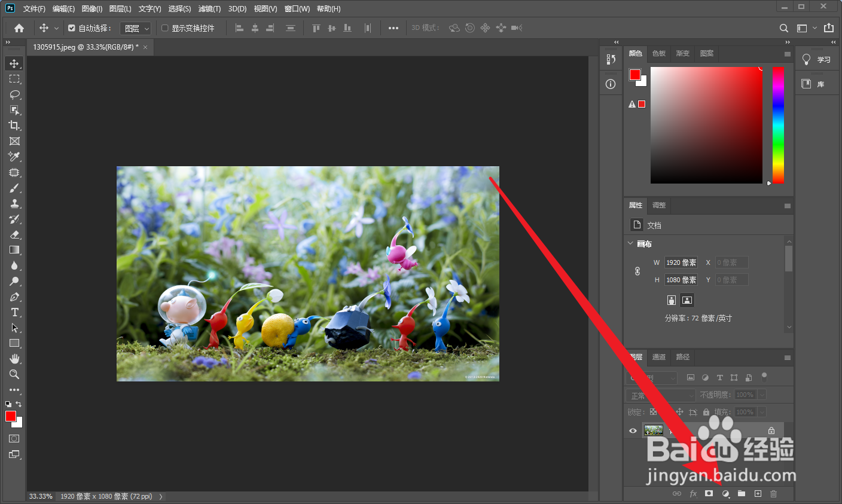Click the Home button in options bar
The height and width of the screenshot is (504, 842).
tap(19, 28)
